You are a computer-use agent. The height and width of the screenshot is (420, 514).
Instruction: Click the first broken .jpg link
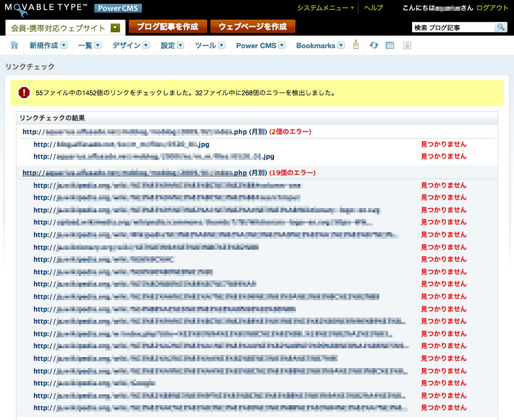point(121,144)
